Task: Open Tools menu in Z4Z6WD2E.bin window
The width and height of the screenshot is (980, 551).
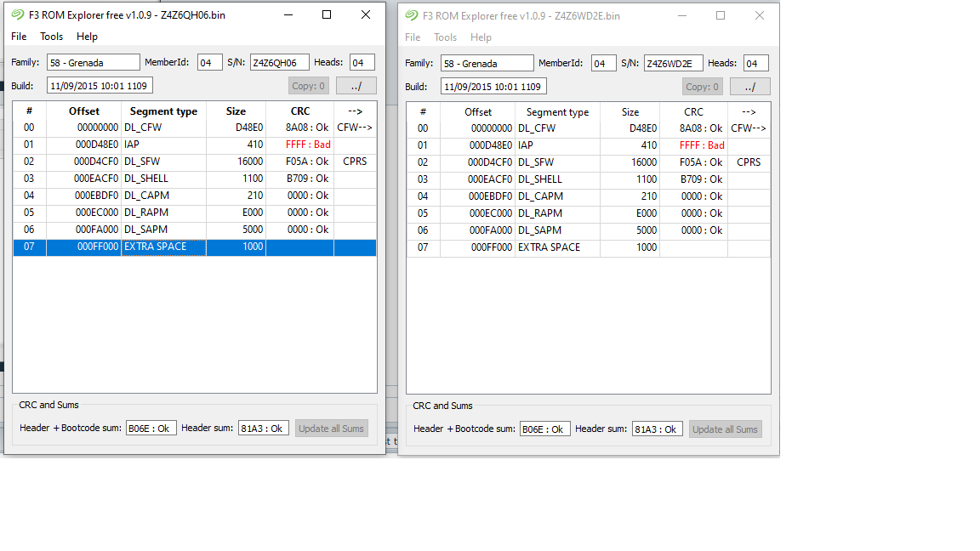Action: 445,37
